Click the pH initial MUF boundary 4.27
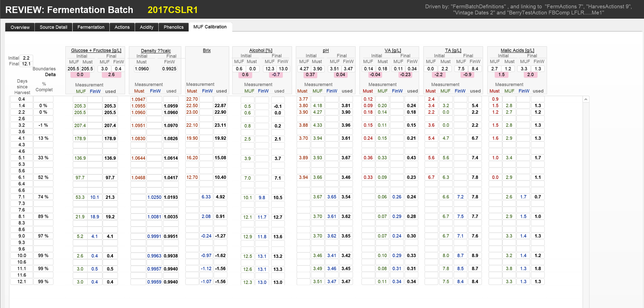 304,69
